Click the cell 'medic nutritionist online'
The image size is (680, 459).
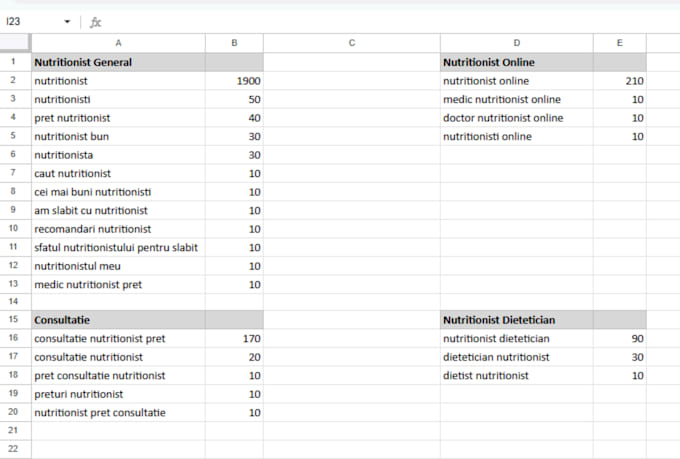point(517,99)
